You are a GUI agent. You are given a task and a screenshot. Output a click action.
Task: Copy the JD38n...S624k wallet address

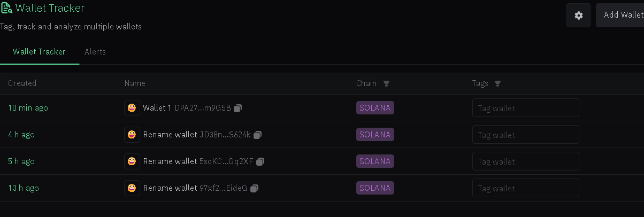tap(257, 135)
